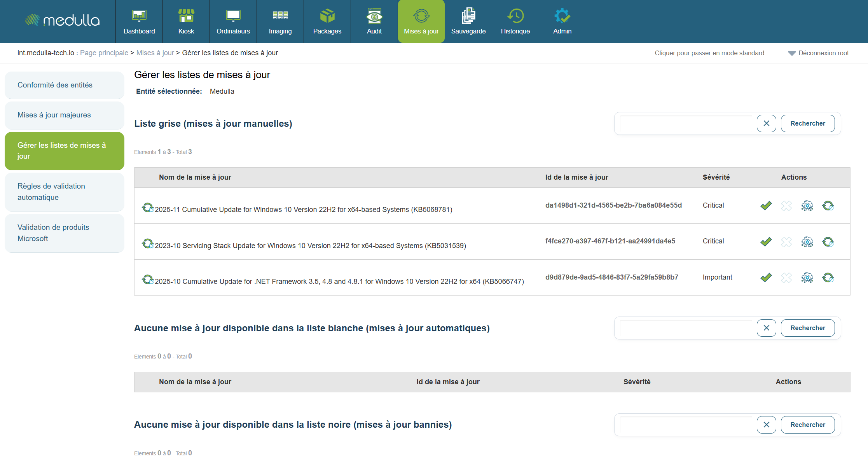Sort by Sévérité column in grey list

(716, 177)
